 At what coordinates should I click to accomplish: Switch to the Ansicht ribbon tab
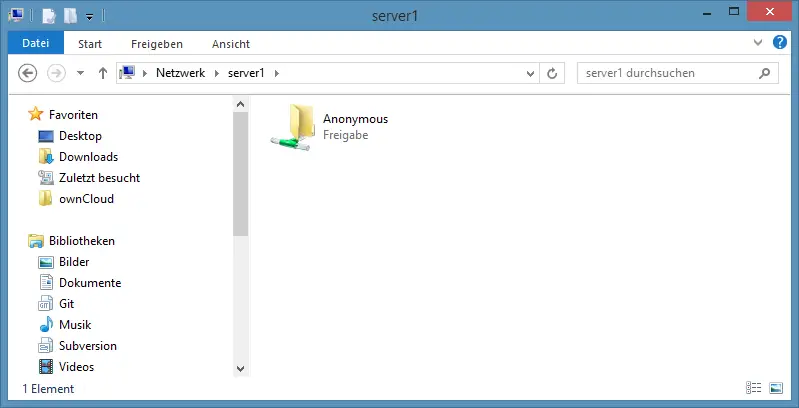coord(231,44)
